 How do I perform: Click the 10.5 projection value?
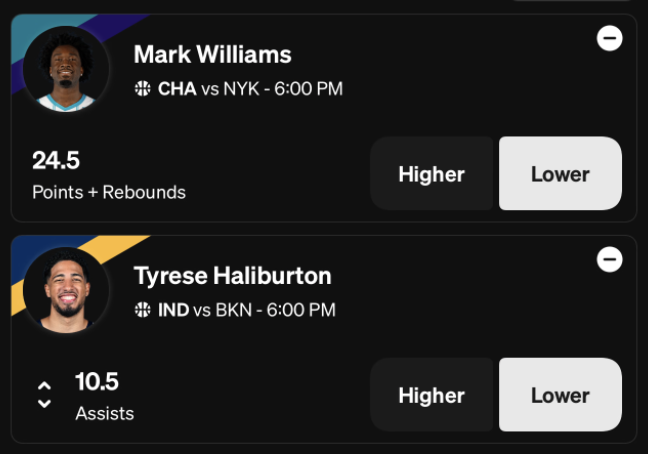click(97, 381)
